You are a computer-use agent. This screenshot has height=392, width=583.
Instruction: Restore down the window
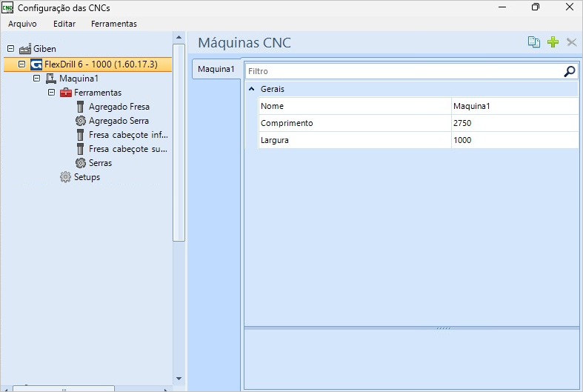[536, 7]
